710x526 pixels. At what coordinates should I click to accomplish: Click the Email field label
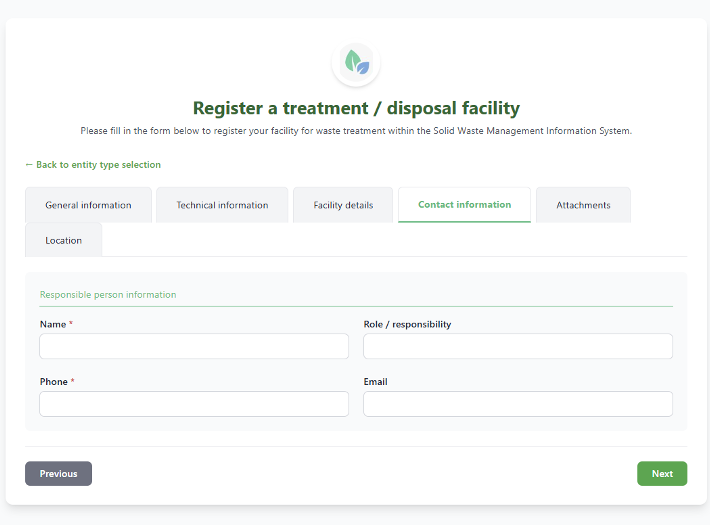pos(375,382)
